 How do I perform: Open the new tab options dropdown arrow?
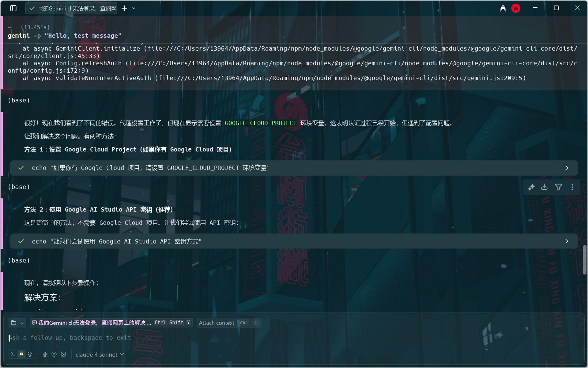tap(134, 8)
